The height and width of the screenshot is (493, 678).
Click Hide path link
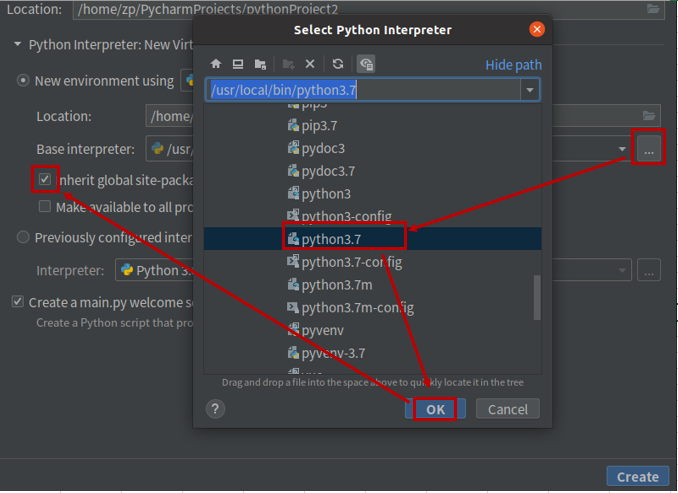click(513, 65)
